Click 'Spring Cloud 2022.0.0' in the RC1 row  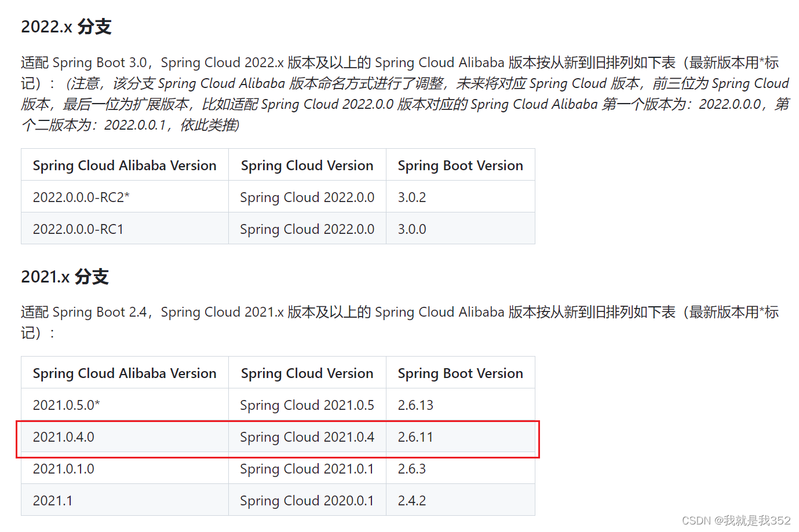coord(307,229)
